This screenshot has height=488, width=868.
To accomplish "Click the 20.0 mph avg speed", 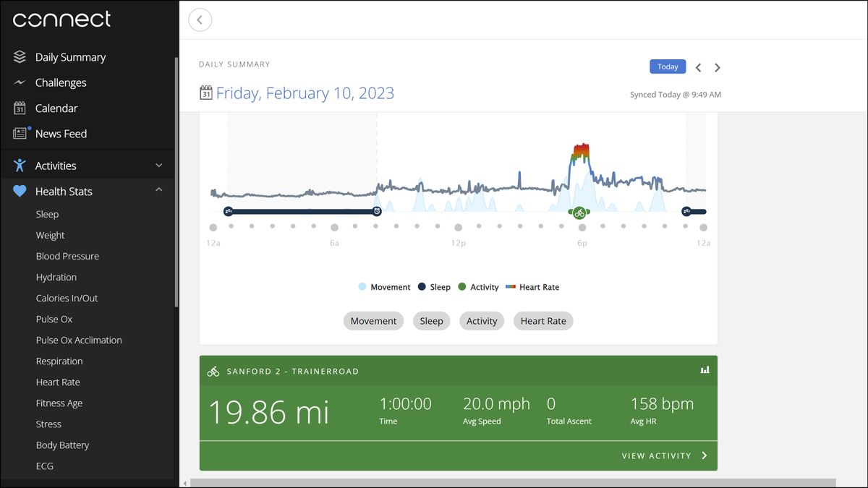I will pos(496,404).
